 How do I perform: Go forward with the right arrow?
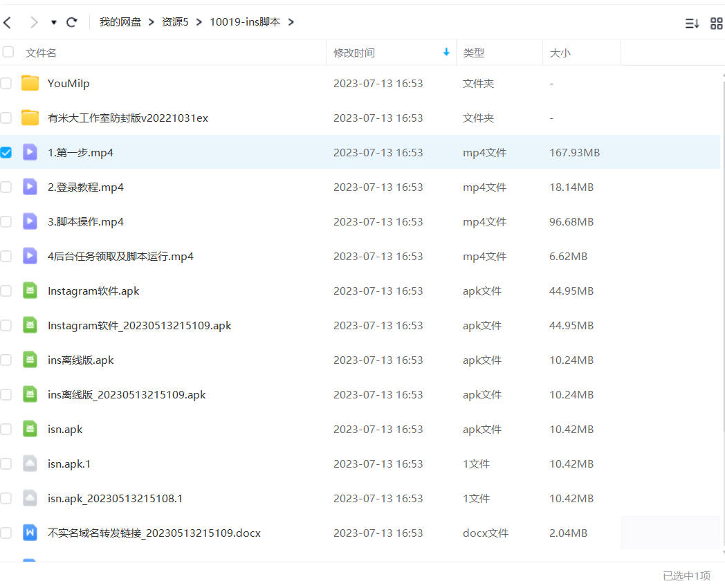[34, 22]
